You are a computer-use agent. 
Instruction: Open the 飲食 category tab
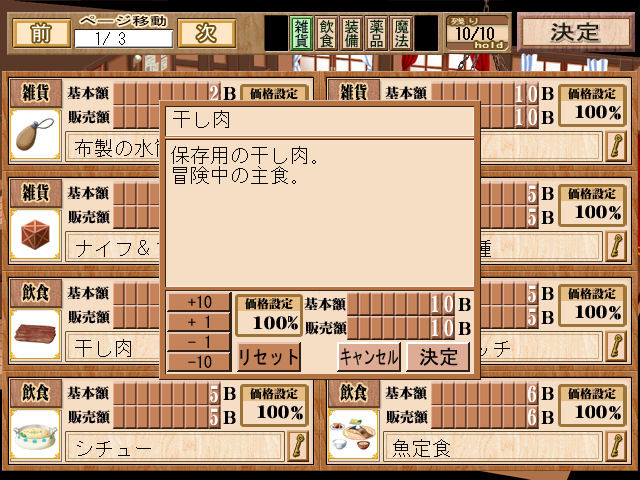[x=327, y=33]
